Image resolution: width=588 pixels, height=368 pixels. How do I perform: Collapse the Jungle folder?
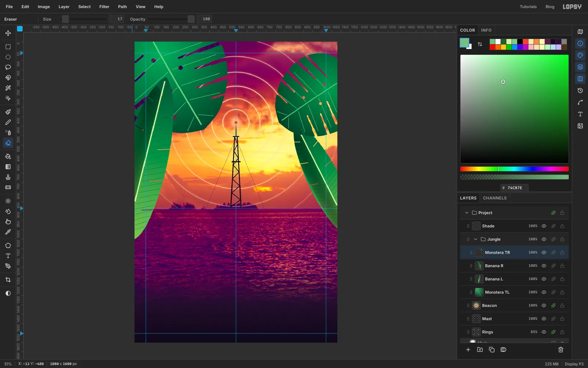[476, 239]
